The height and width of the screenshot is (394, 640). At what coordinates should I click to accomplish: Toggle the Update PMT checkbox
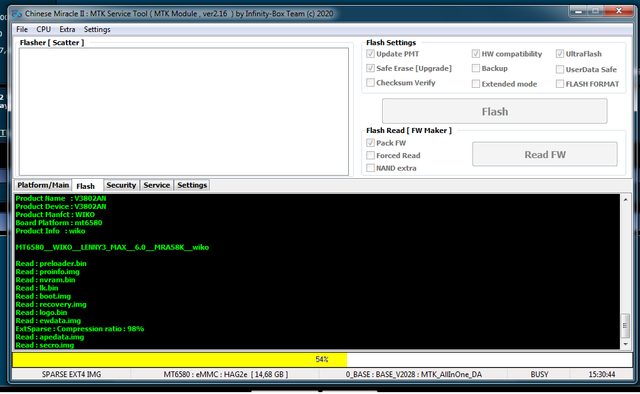(x=370, y=54)
